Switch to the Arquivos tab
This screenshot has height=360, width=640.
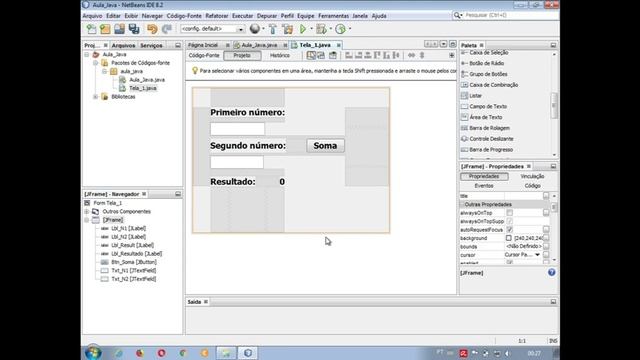coord(123,45)
